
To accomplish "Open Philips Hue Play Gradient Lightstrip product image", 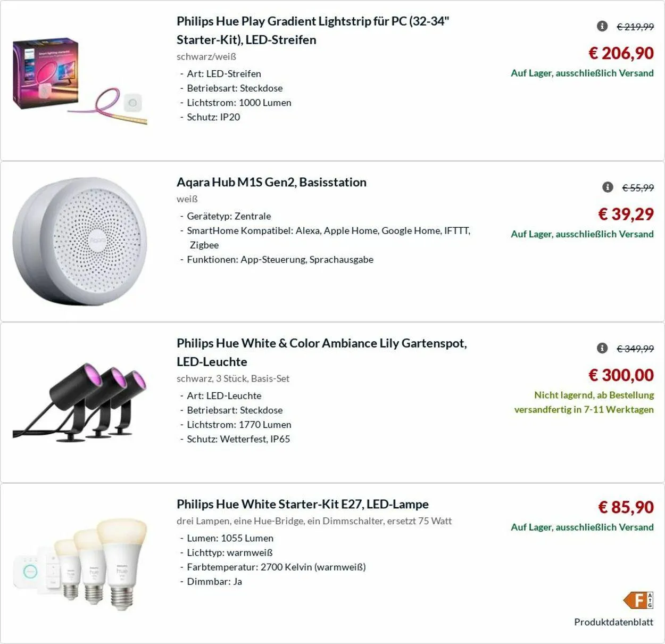I will pos(80,81).
